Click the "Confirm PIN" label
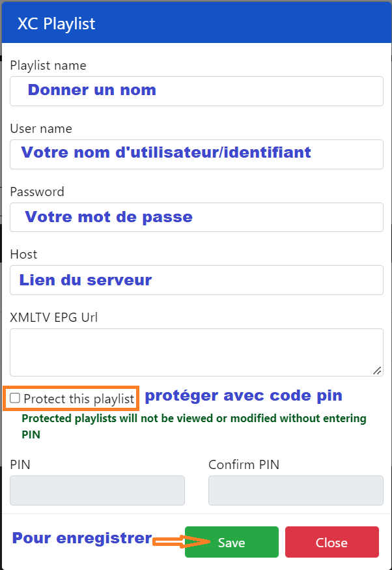The width and height of the screenshot is (392, 570). tap(244, 465)
